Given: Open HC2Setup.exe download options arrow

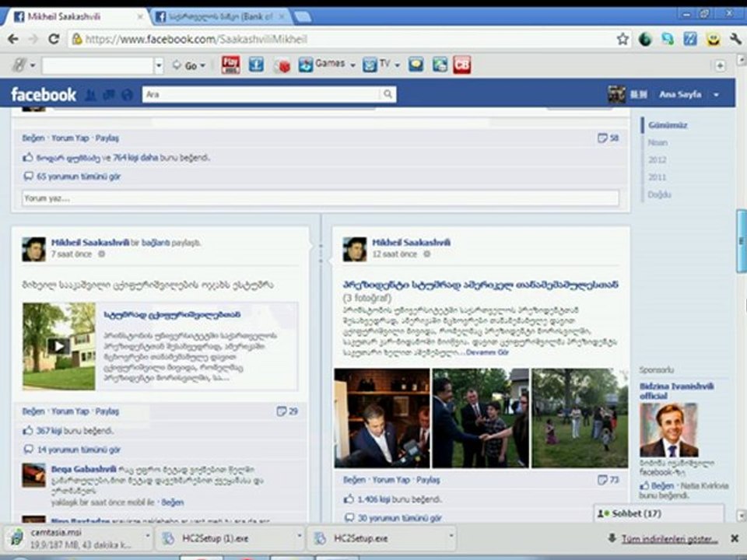Looking at the screenshot, I should point(451,536).
